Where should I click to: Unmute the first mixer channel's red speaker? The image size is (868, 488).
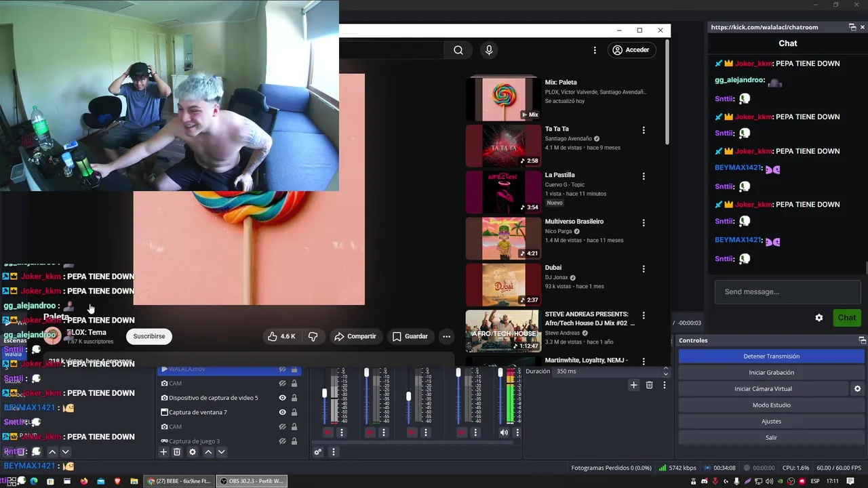(x=328, y=432)
